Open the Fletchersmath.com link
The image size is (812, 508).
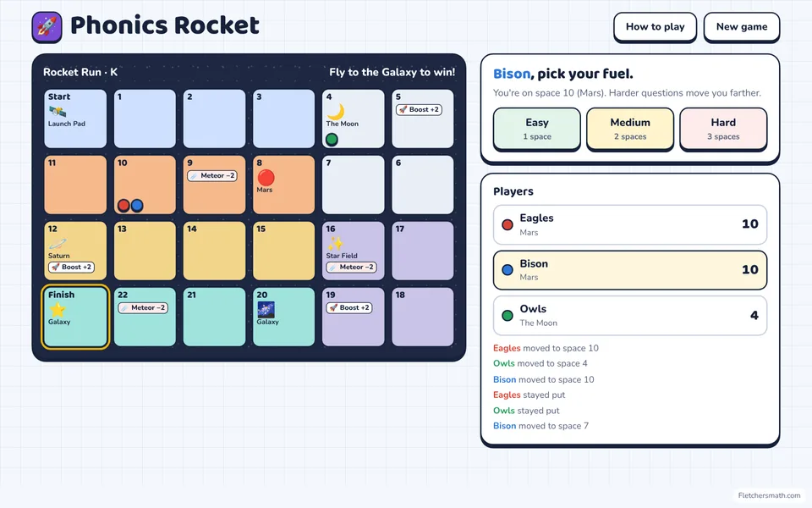[x=769, y=495]
